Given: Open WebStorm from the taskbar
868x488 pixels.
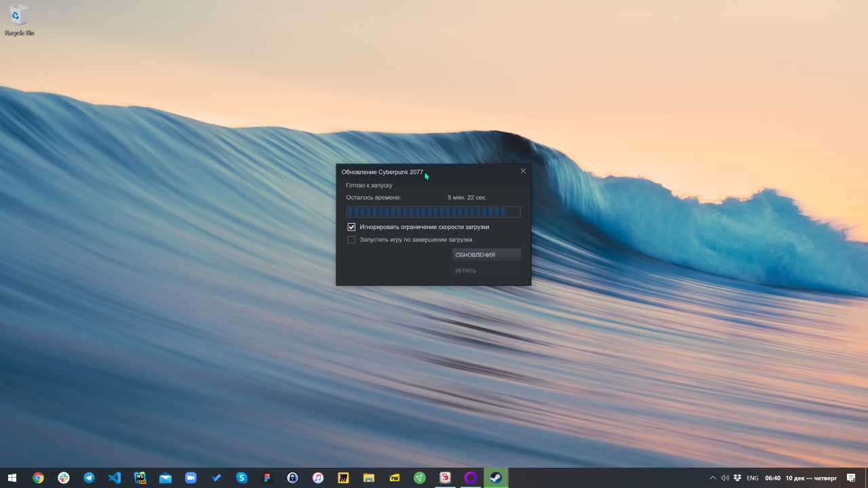Looking at the screenshot, I should coord(140,478).
